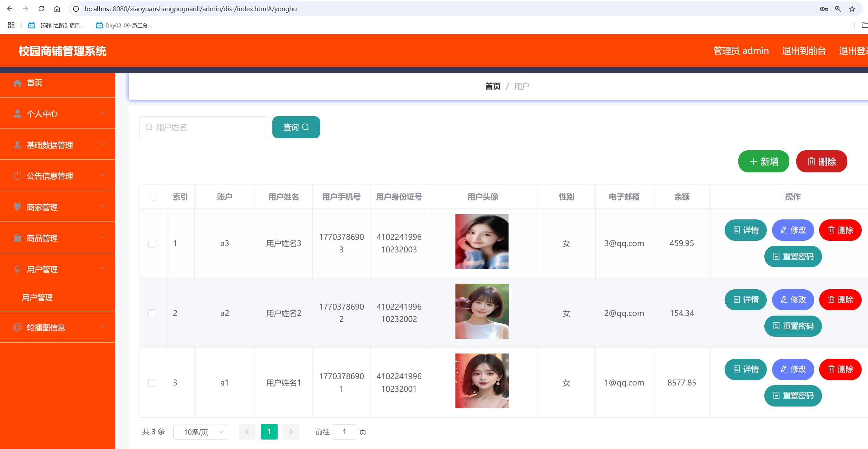Click the 商品管理 briefcase icon
Viewport: 868px width, 449px height.
click(18, 238)
